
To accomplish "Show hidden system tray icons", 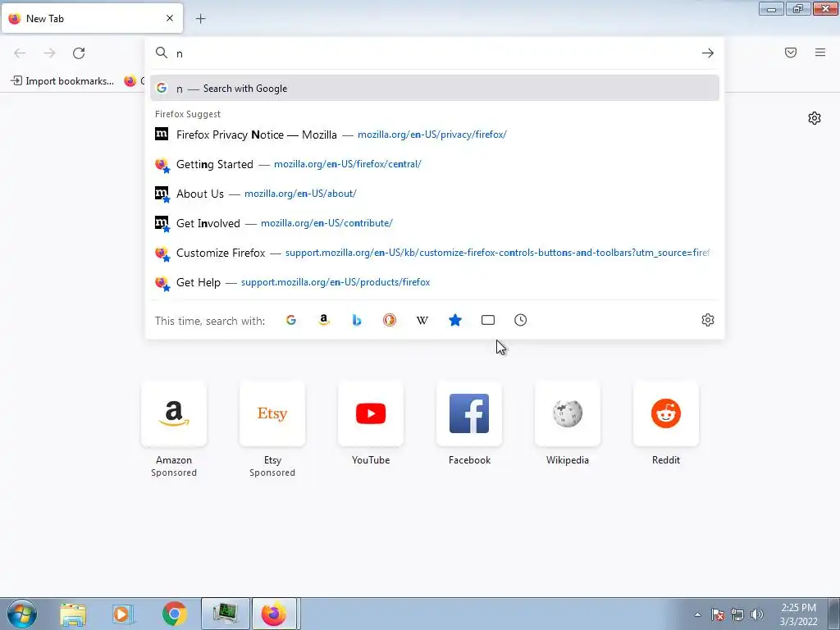I will (x=697, y=614).
